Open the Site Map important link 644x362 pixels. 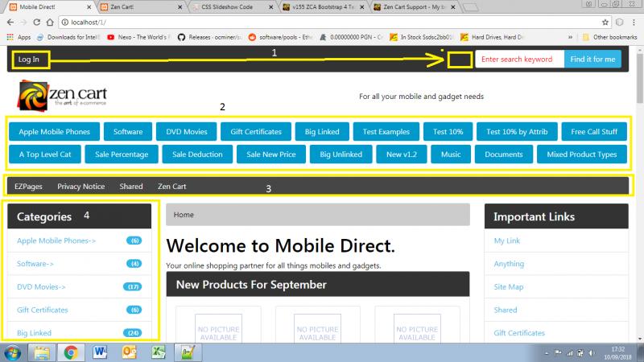pyautogui.click(x=509, y=286)
